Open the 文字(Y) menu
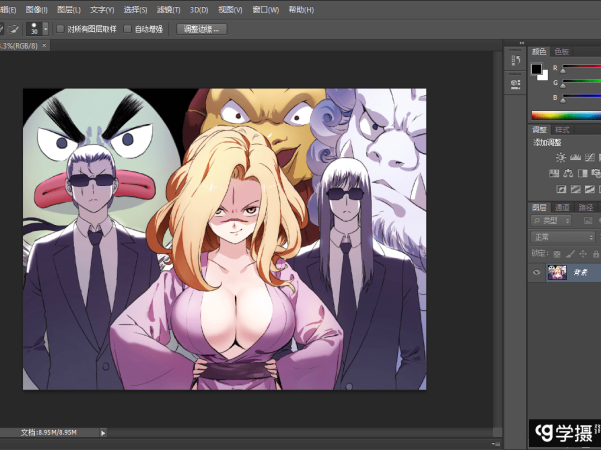601x450 pixels. [x=102, y=10]
